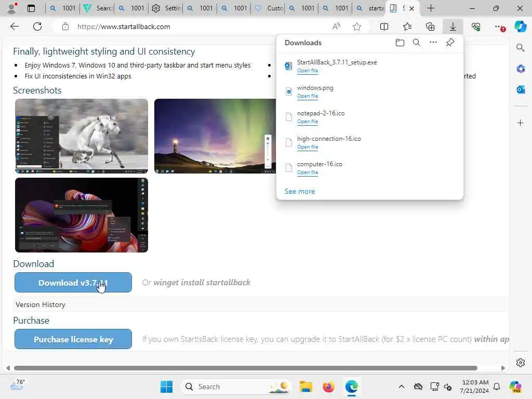Viewport: 532px width, 399px height.
Task: Click the taskbar Search box
Action: pyautogui.click(x=236, y=387)
